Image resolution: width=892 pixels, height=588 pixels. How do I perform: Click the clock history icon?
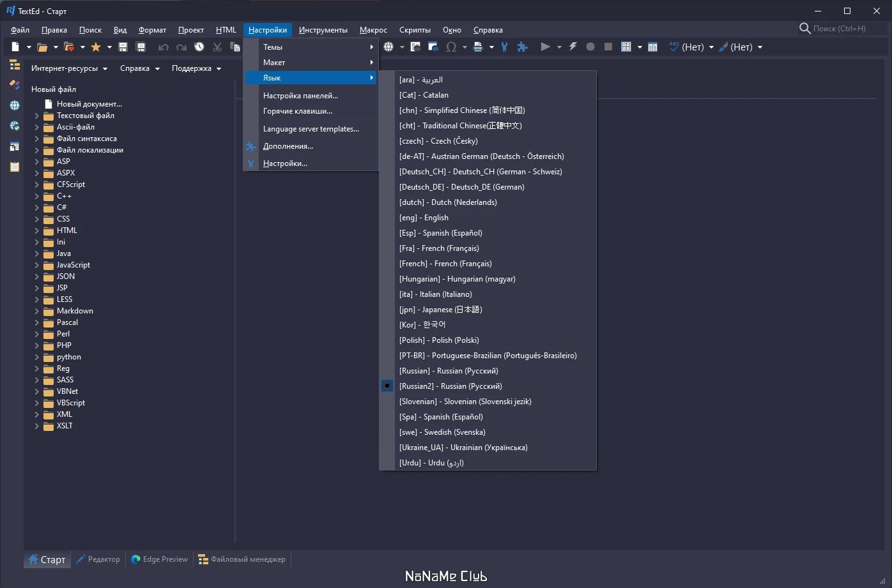coord(199,47)
